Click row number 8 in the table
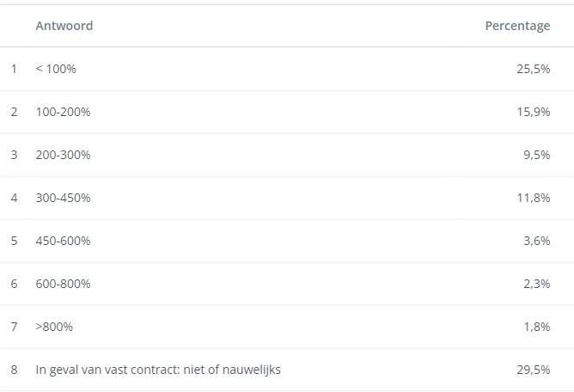The image size is (574, 392). (14, 370)
